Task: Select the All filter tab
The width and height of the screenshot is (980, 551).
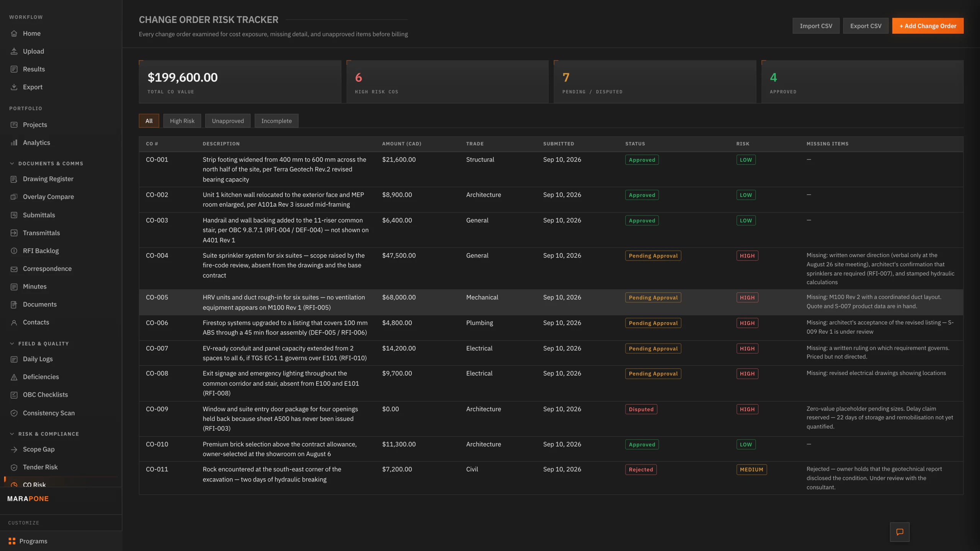Action: [x=149, y=121]
